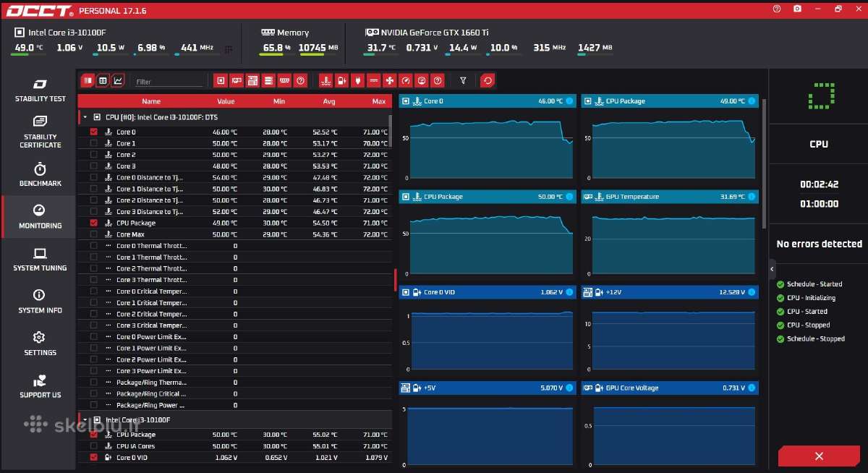Sort the table by Max column header
The height and width of the screenshot is (473, 868).
pos(378,101)
